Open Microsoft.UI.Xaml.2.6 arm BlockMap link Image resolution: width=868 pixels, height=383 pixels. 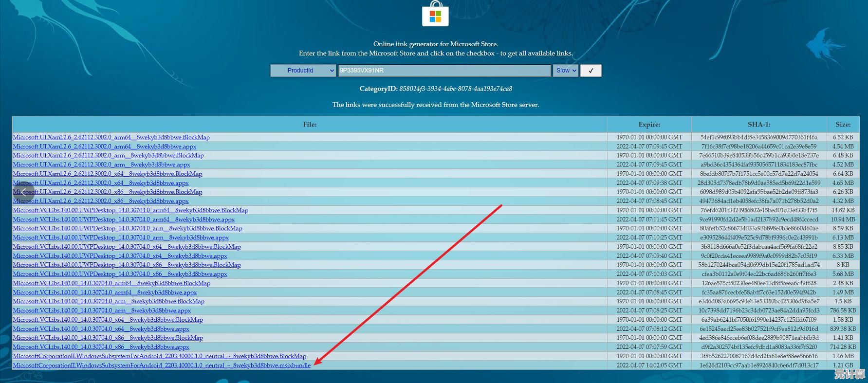point(108,156)
